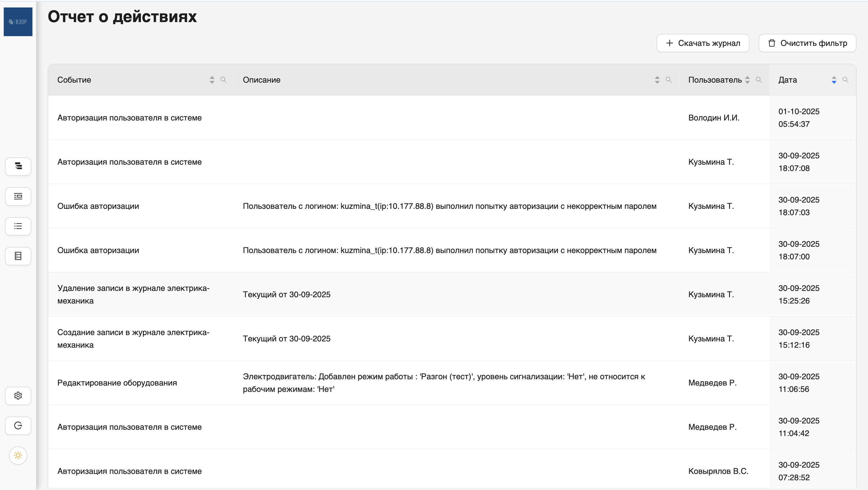Open the bulleted list sidebar icon
The width and height of the screenshot is (868, 490).
coord(18,226)
